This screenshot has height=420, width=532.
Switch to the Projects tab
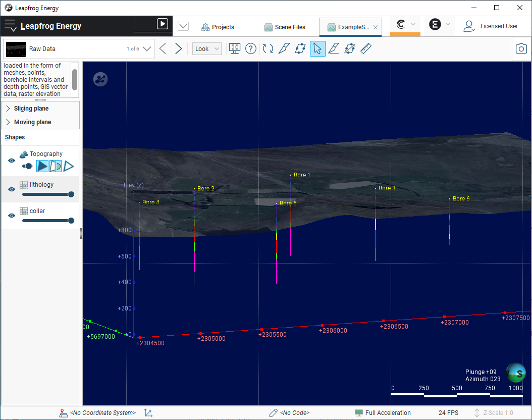[x=218, y=27]
